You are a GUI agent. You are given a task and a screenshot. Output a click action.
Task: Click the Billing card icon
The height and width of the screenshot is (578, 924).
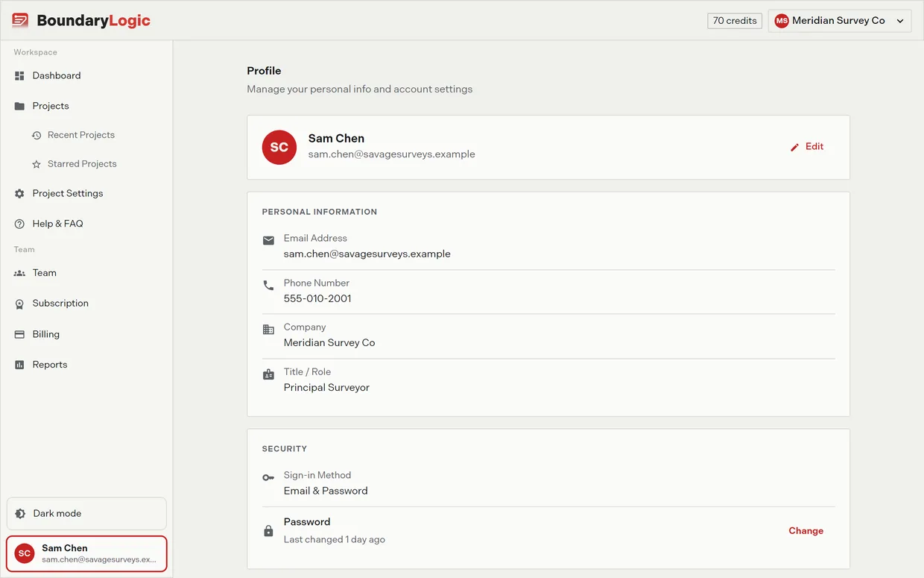19,335
